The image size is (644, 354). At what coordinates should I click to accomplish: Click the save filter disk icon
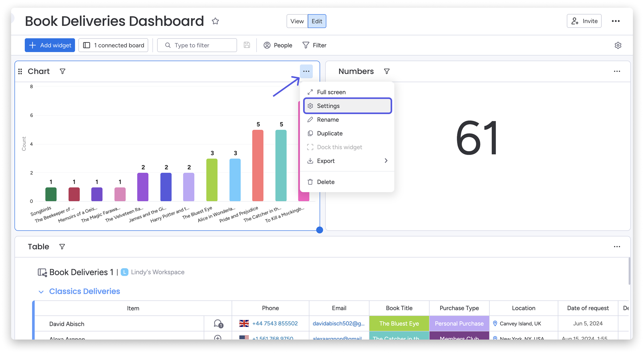click(x=247, y=45)
